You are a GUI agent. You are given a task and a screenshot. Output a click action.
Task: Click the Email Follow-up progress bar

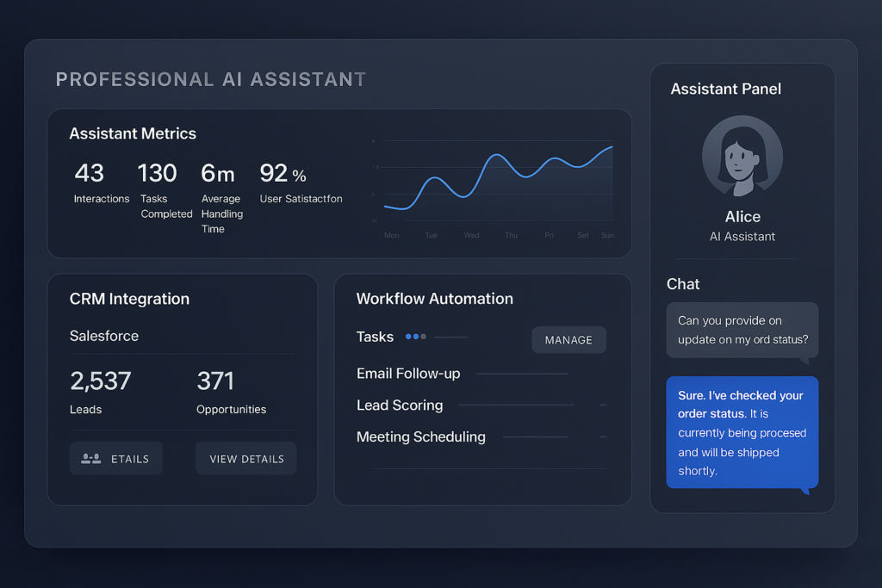tap(521, 374)
